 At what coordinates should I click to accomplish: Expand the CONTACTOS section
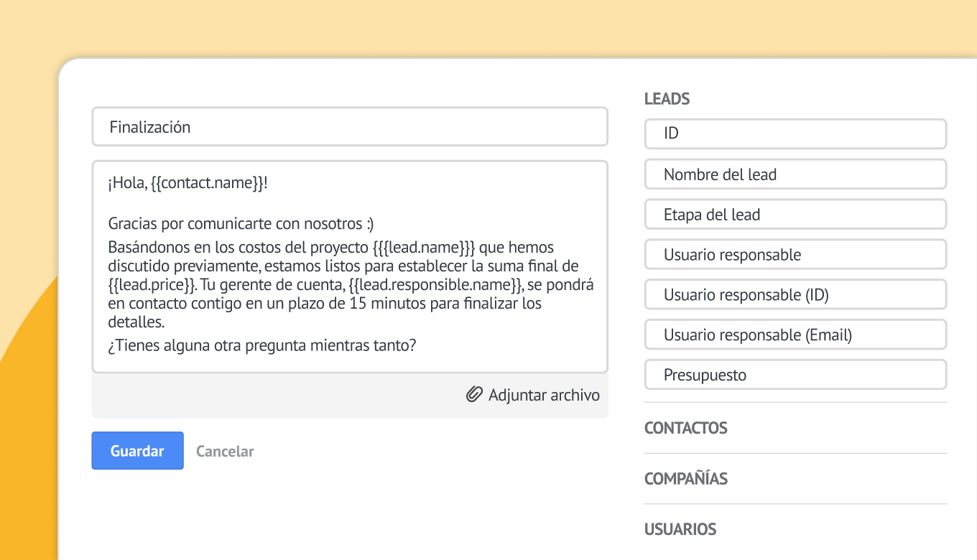[686, 428]
